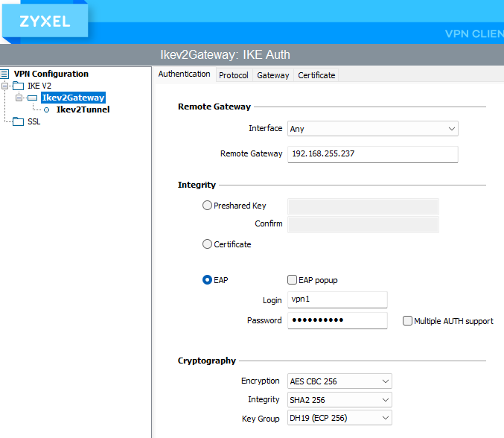Enable Multiple AUTH support checkbox
The height and width of the screenshot is (438, 504).
coord(407,320)
